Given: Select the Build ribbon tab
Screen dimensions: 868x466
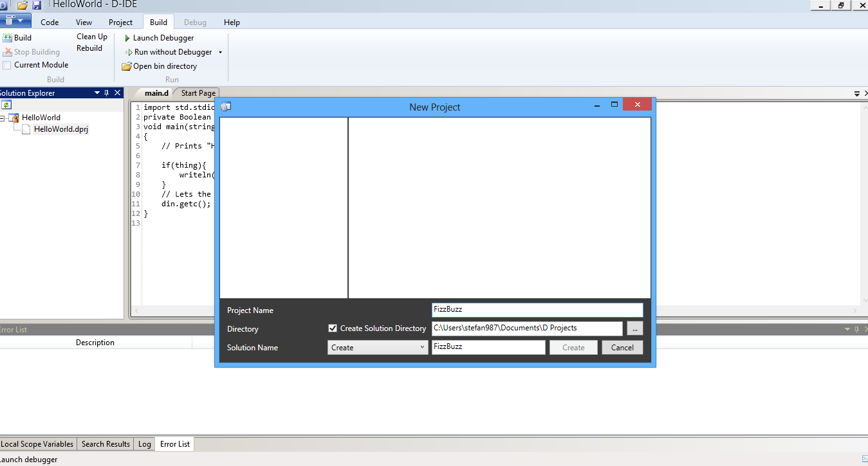Looking at the screenshot, I should click(x=158, y=22).
